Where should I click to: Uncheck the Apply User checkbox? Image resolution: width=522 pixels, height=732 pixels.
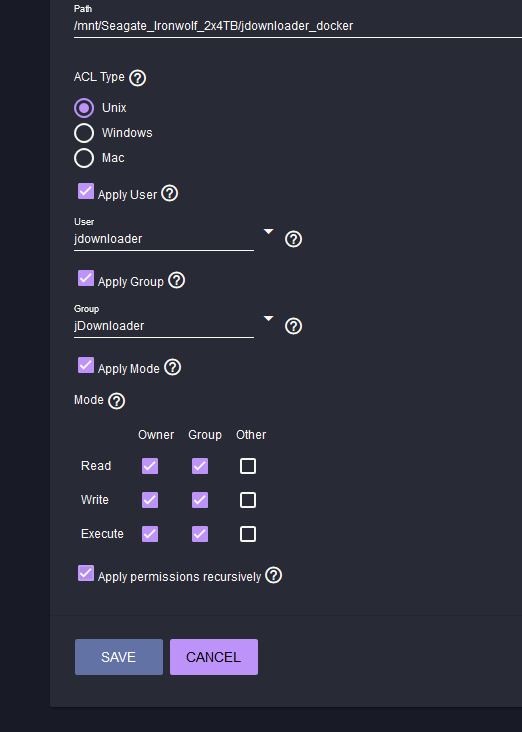point(86,191)
